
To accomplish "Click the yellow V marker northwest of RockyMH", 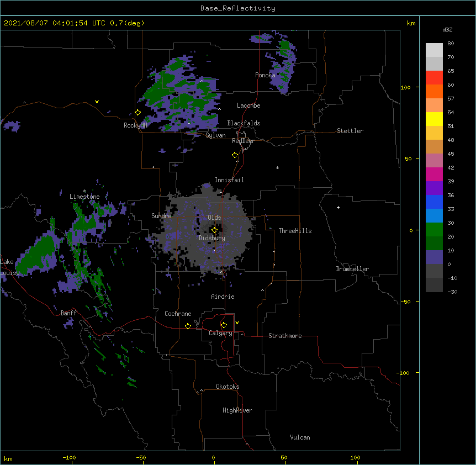I will click(x=97, y=102).
